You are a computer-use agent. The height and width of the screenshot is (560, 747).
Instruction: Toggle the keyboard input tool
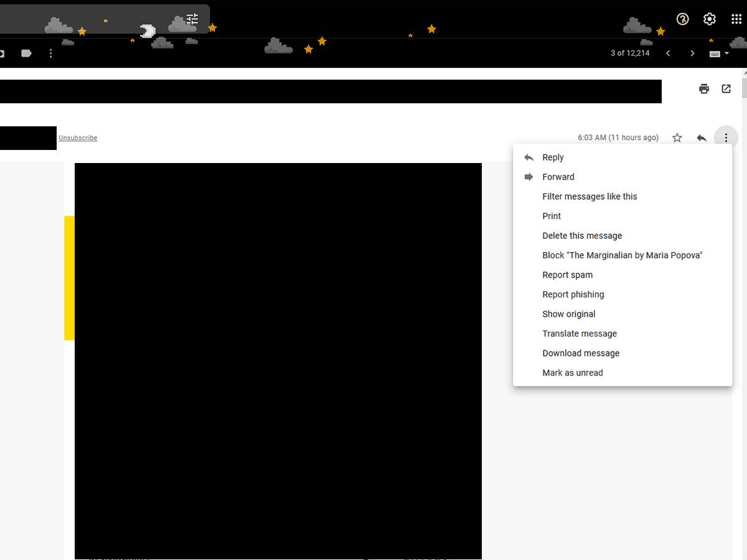point(715,54)
